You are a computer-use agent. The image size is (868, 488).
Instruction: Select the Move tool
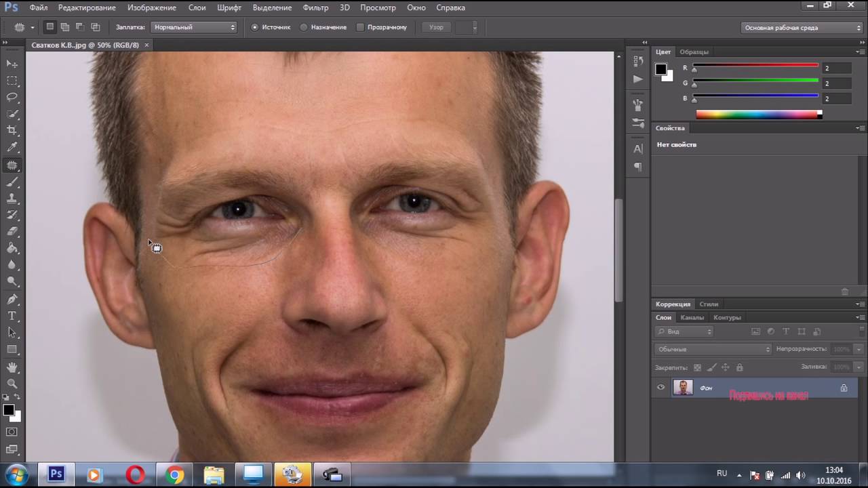tap(12, 64)
